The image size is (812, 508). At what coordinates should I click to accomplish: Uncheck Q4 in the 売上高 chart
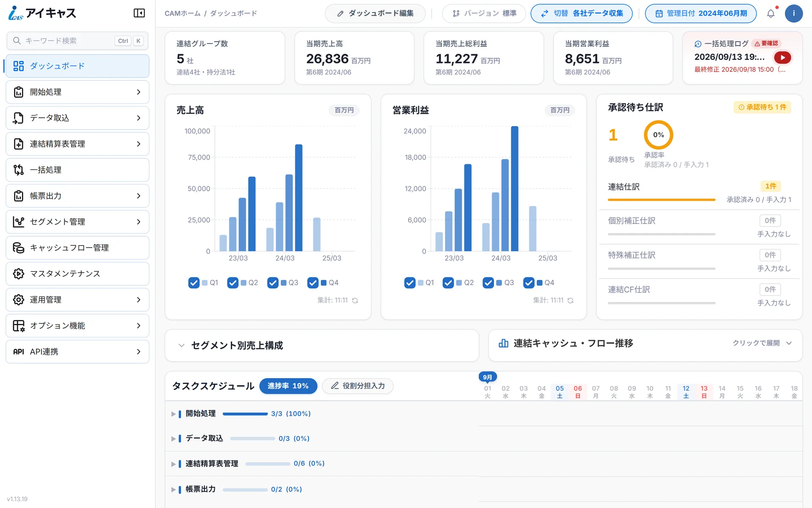coord(313,283)
